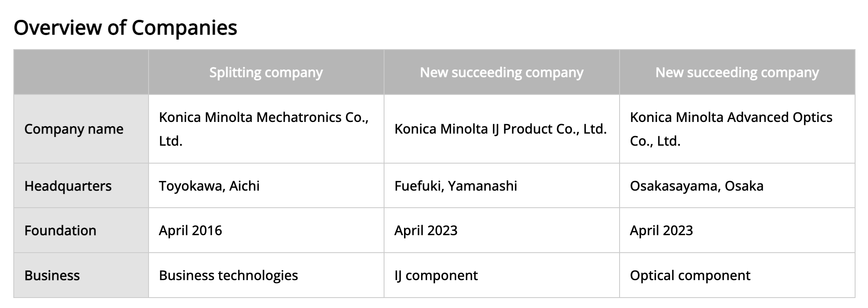Select the Company name row label

[74, 129]
